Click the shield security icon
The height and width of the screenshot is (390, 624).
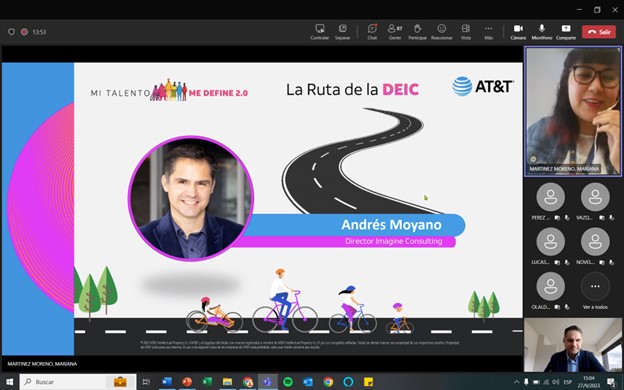[12, 32]
